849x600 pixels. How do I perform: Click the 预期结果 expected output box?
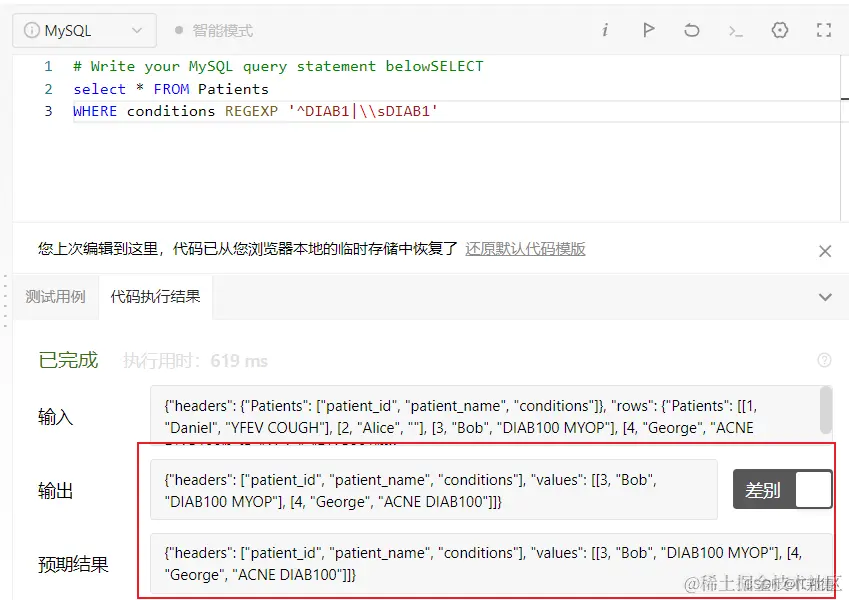(x=491, y=563)
